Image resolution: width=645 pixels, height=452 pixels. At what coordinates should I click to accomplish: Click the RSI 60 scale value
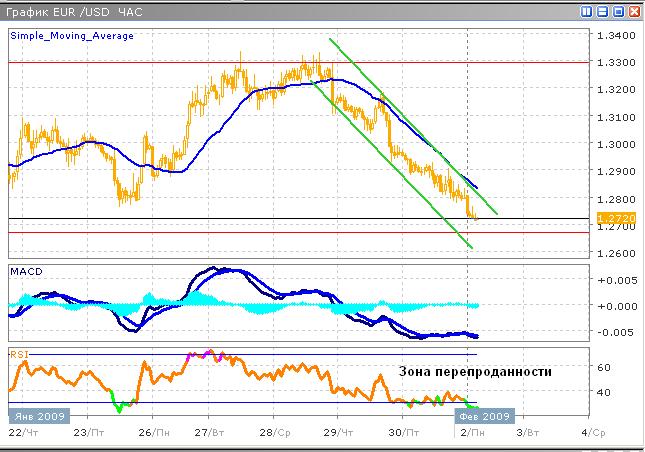point(603,367)
